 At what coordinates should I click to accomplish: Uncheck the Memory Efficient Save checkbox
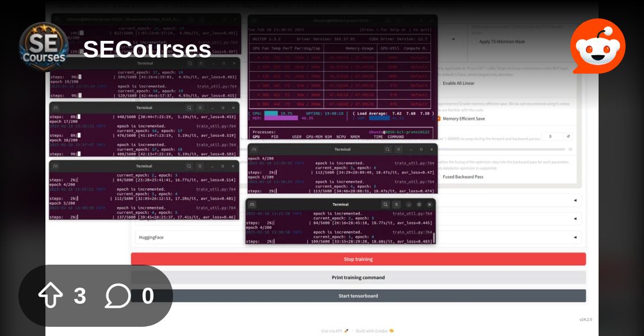[438, 119]
